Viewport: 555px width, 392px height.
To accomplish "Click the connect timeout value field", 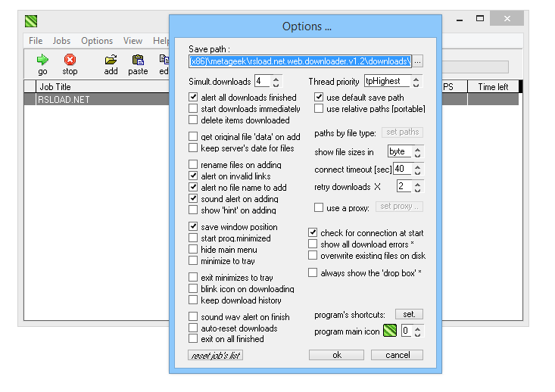I will click(403, 169).
